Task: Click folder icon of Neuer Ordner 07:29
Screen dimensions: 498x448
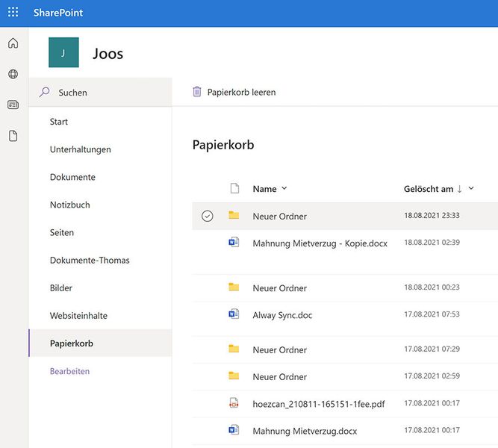Action: [234, 349]
